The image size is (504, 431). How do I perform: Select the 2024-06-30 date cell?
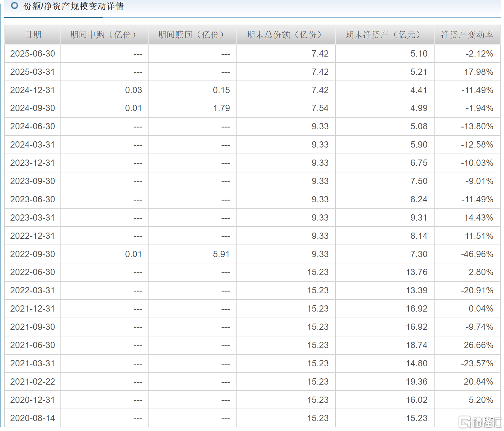point(33,126)
